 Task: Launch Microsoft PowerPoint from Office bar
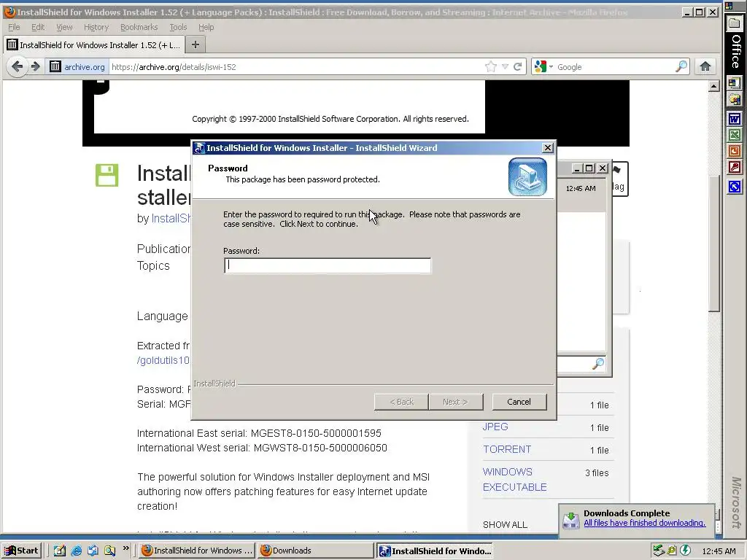[734, 152]
